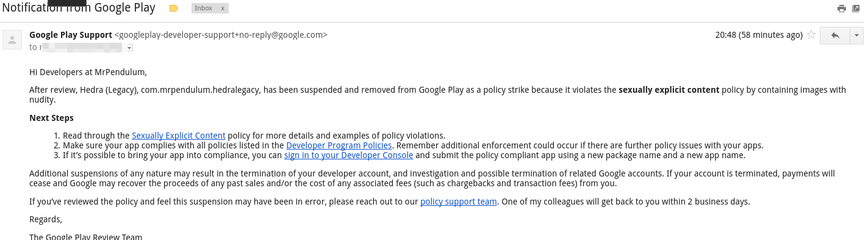Open the policy support team link

(x=459, y=202)
